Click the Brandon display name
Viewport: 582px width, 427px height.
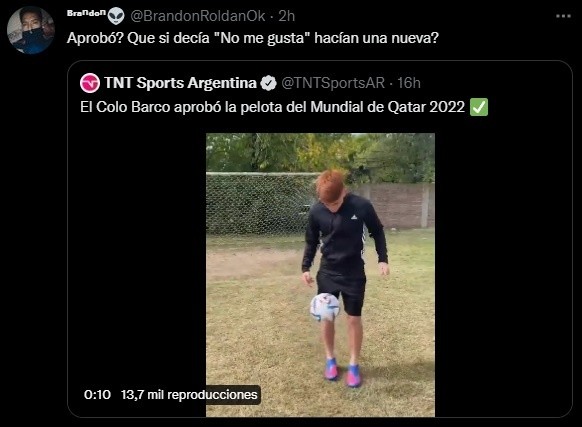[x=86, y=13]
